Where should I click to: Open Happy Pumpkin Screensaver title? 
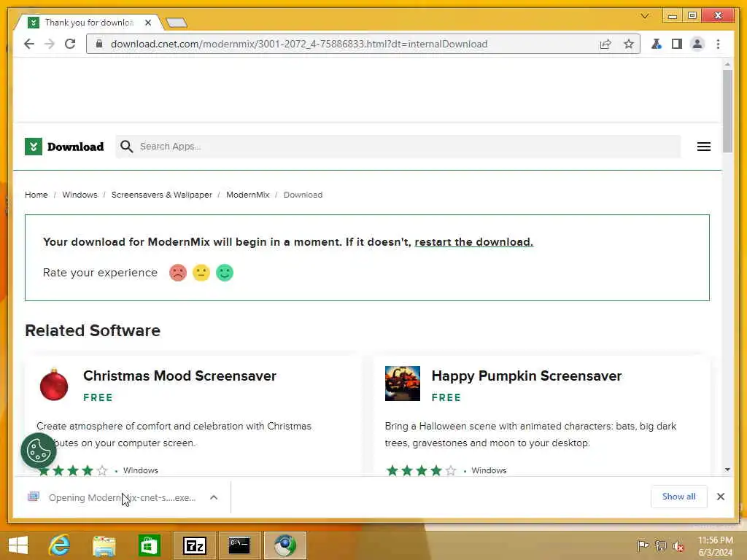pyautogui.click(x=527, y=376)
